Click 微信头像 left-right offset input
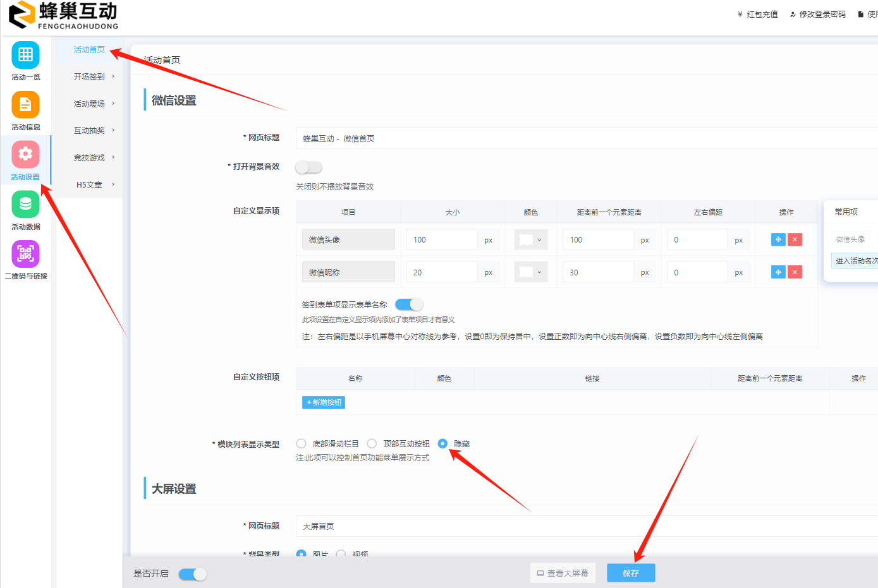Screen dimensions: 878x588 coord(697,239)
